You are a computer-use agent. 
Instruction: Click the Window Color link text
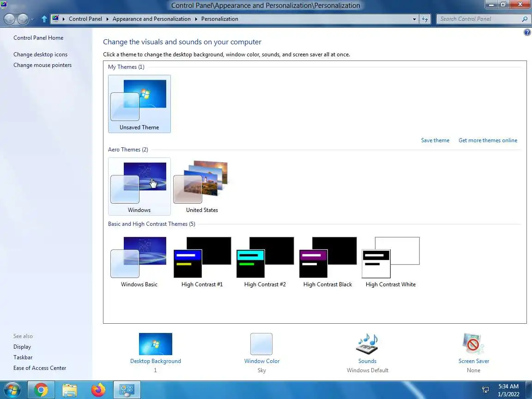(x=261, y=361)
